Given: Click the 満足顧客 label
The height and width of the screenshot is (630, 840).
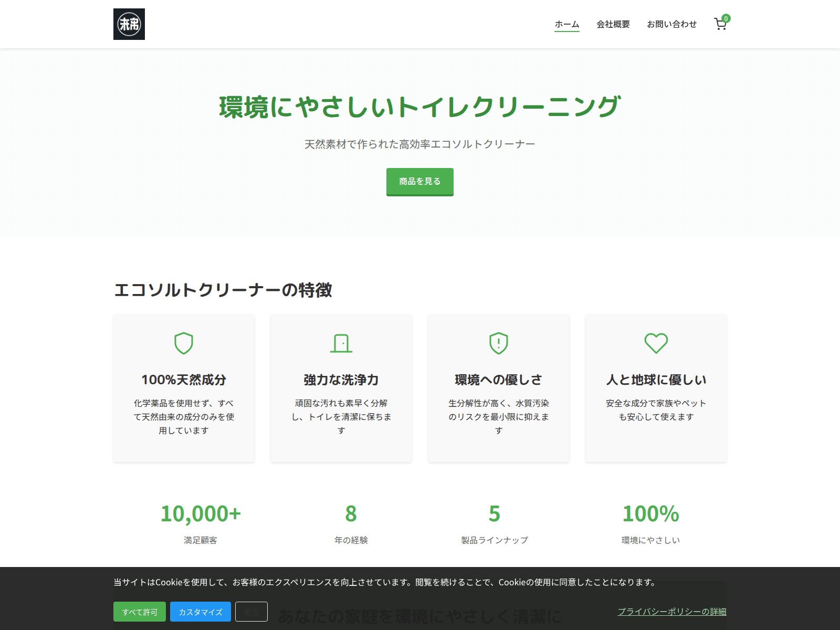Looking at the screenshot, I should (201, 540).
